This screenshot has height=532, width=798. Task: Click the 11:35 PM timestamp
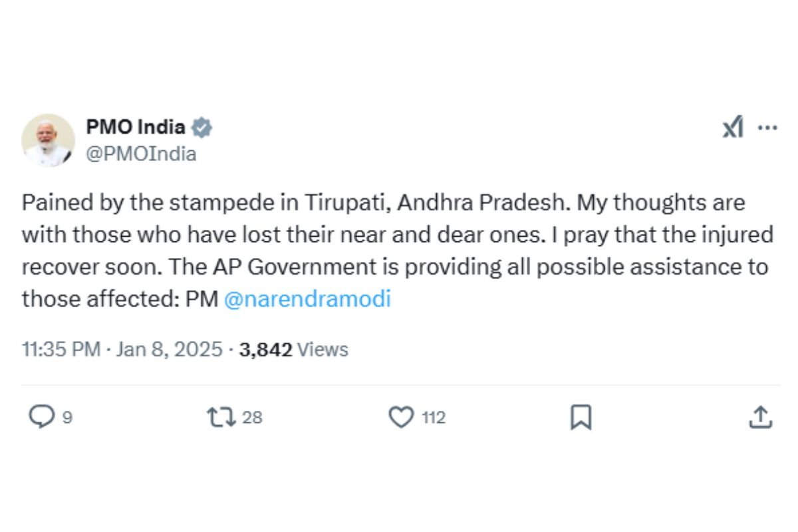point(61,349)
